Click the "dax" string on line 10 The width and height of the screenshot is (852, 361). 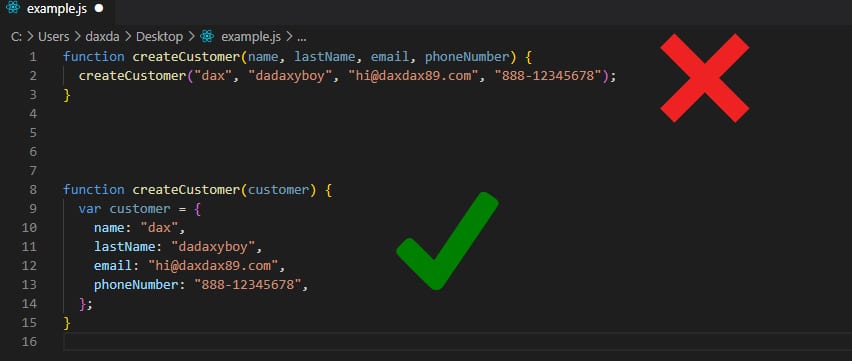coord(160,228)
